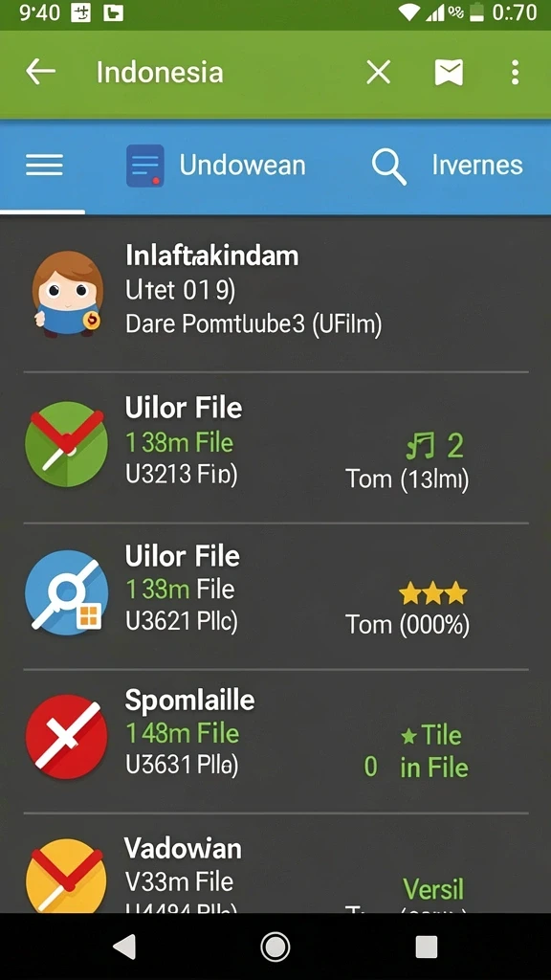Tap the green Tile in File label
Viewport: 551px width, 980px height.
click(x=434, y=751)
